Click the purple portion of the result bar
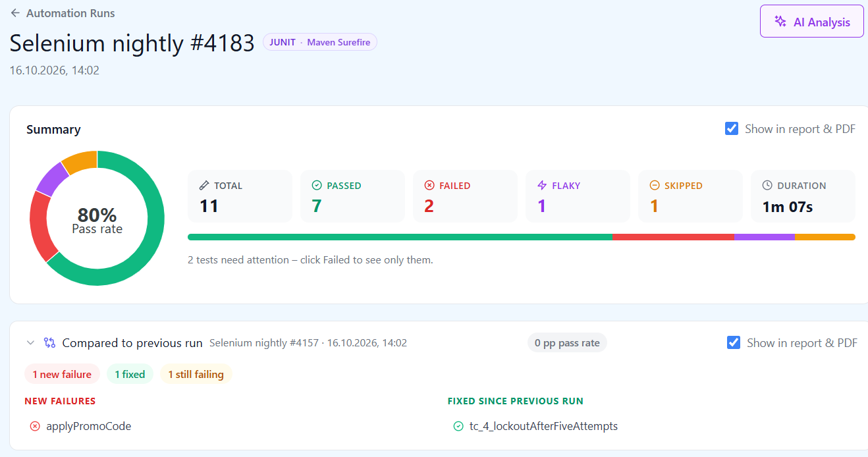Image resolution: width=868 pixels, height=457 pixels. 765,237
